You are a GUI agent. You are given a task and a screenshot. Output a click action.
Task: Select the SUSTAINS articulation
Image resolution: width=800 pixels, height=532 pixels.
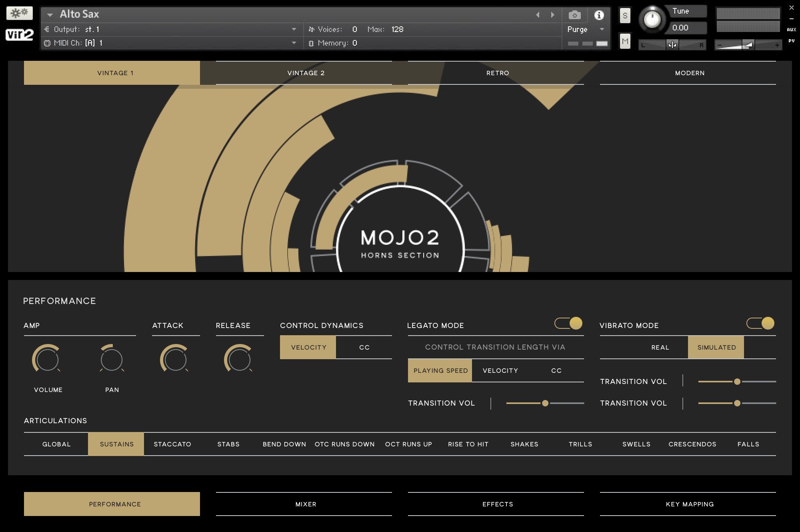coord(116,444)
